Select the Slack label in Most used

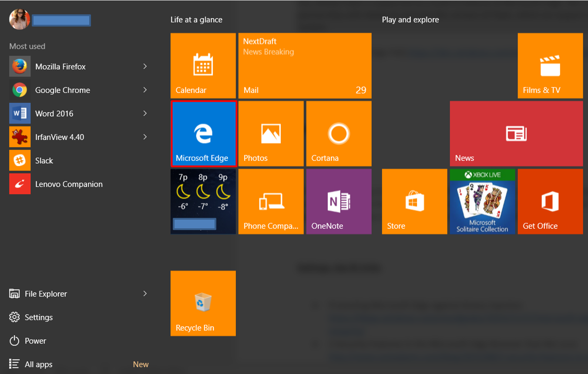point(44,160)
